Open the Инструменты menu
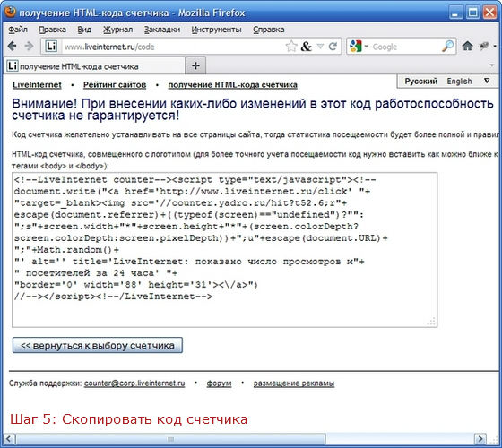 point(216,30)
